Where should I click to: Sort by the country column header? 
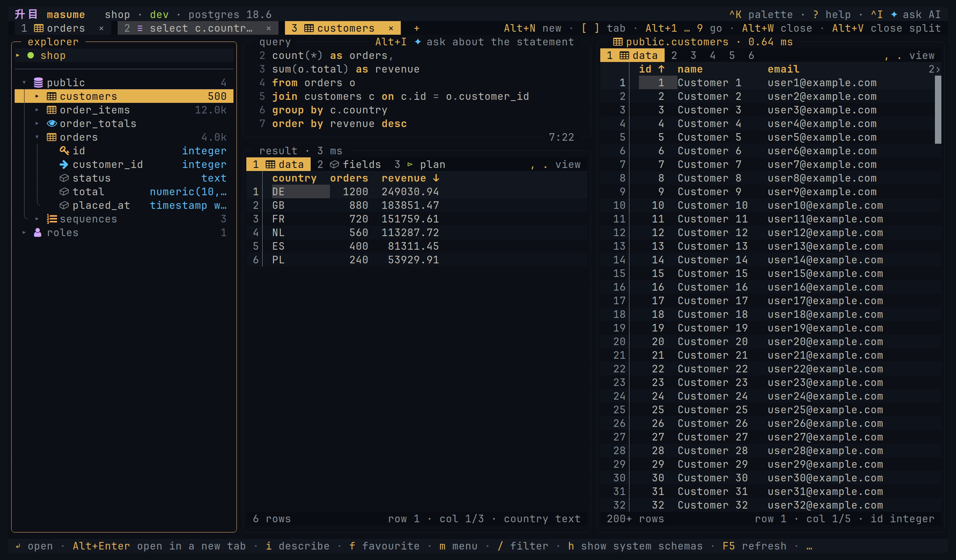[294, 178]
